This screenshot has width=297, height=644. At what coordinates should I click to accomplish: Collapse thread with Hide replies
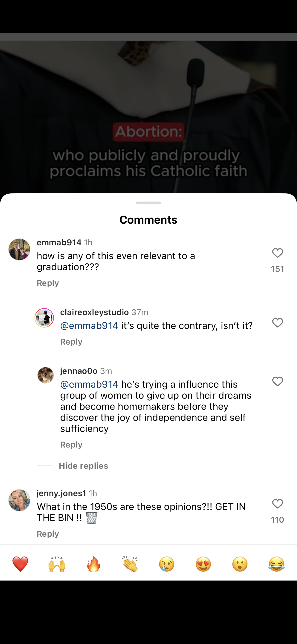pos(83,466)
